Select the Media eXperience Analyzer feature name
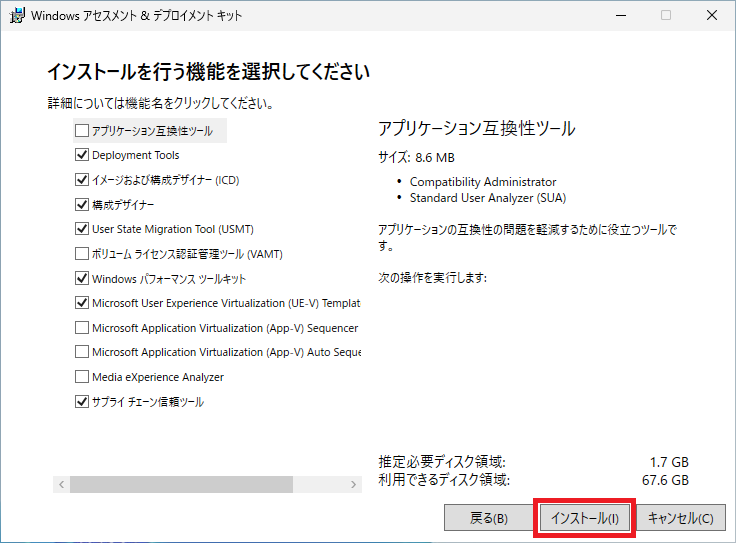 pos(158,377)
